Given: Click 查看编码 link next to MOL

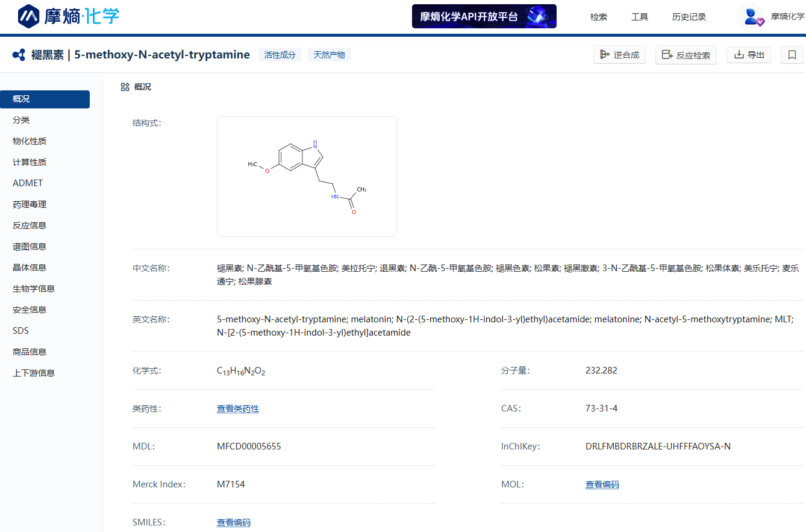Looking at the screenshot, I should tap(602, 484).
